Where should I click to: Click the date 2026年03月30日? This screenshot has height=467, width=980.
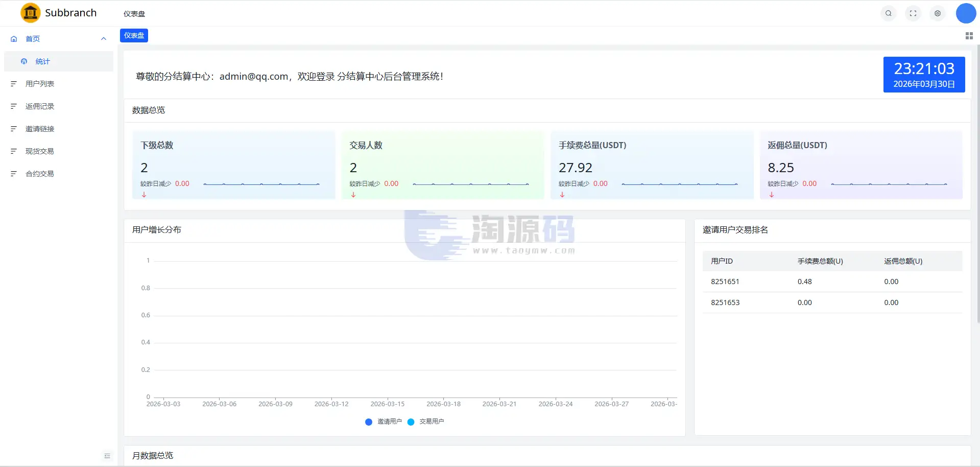pyautogui.click(x=924, y=84)
